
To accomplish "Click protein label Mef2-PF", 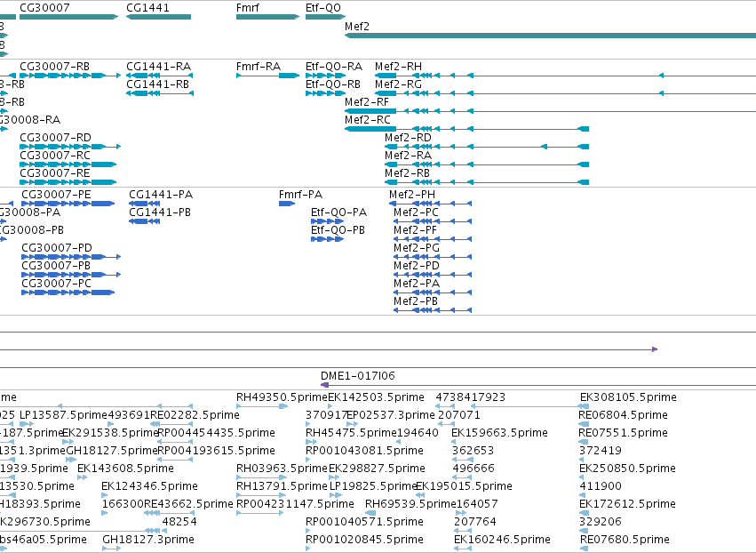I will pyautogui.click(x=415, y=230).
